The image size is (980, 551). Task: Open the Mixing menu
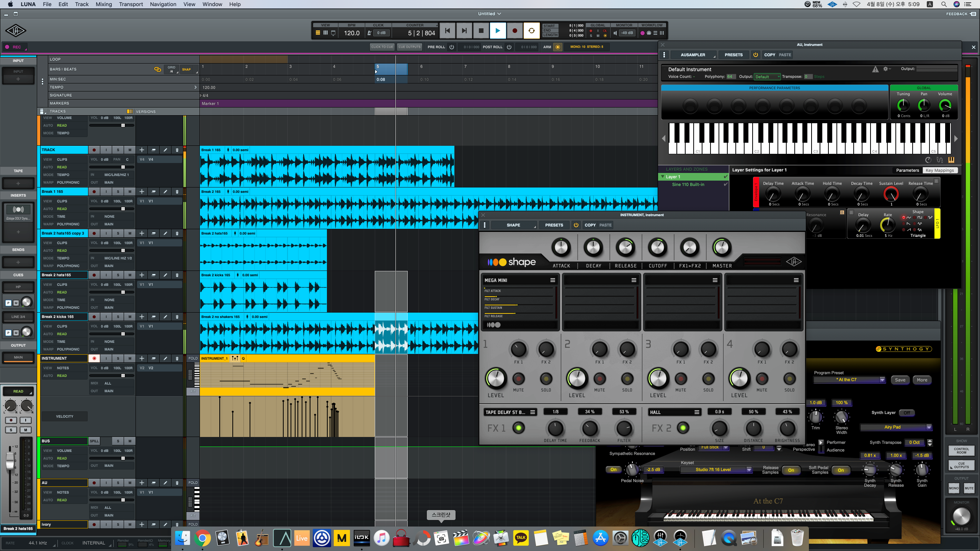click(104, 4)
